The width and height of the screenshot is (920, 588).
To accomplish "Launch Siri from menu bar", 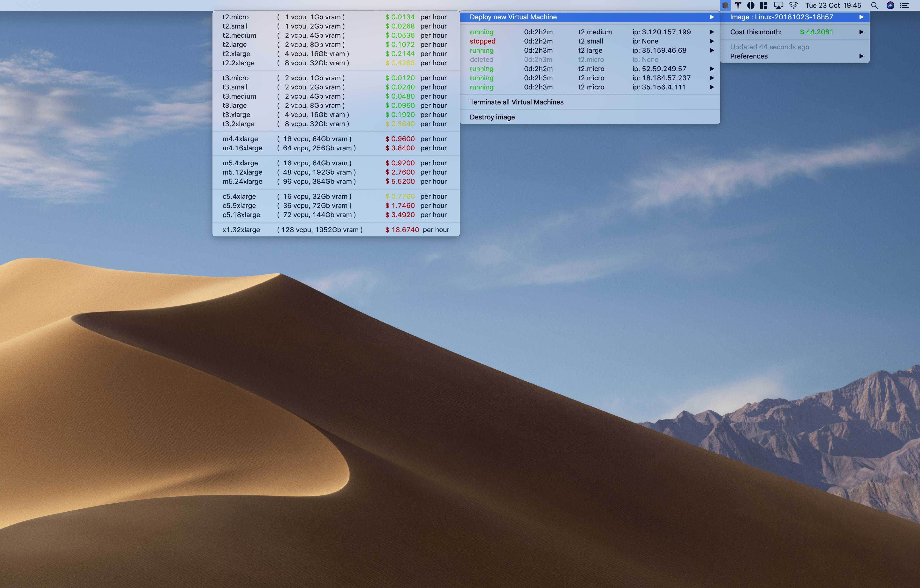I will click(x=890, y=5).
